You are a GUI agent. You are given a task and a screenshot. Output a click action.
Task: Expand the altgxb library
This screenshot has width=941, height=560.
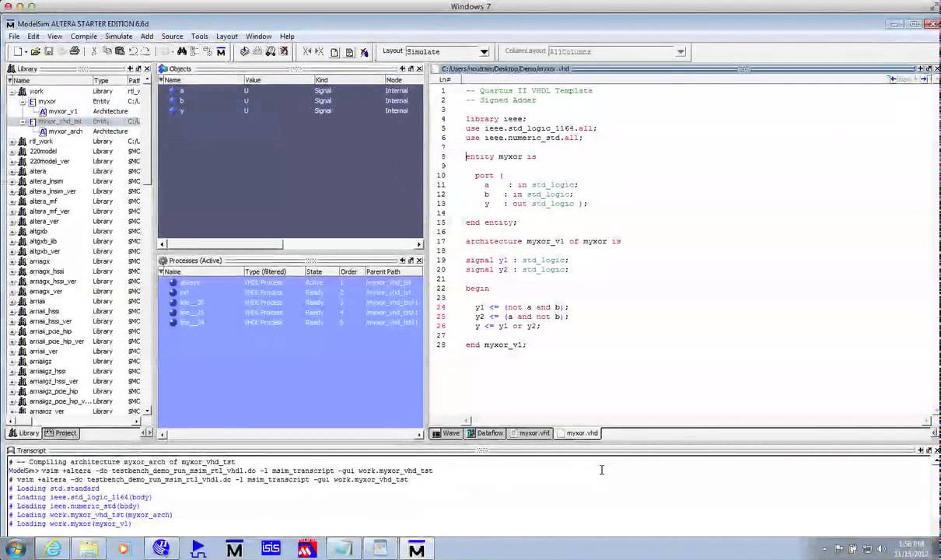pos(12,232)
